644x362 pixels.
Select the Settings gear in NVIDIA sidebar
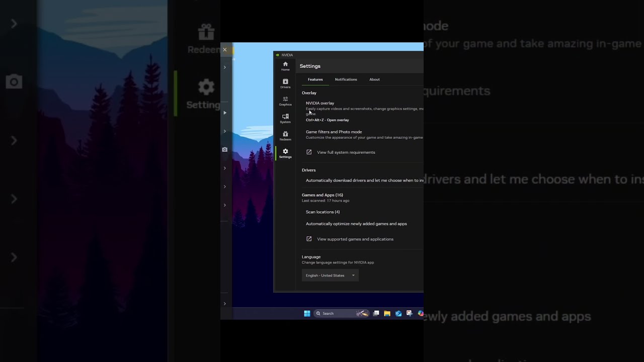tap(285, 153)
